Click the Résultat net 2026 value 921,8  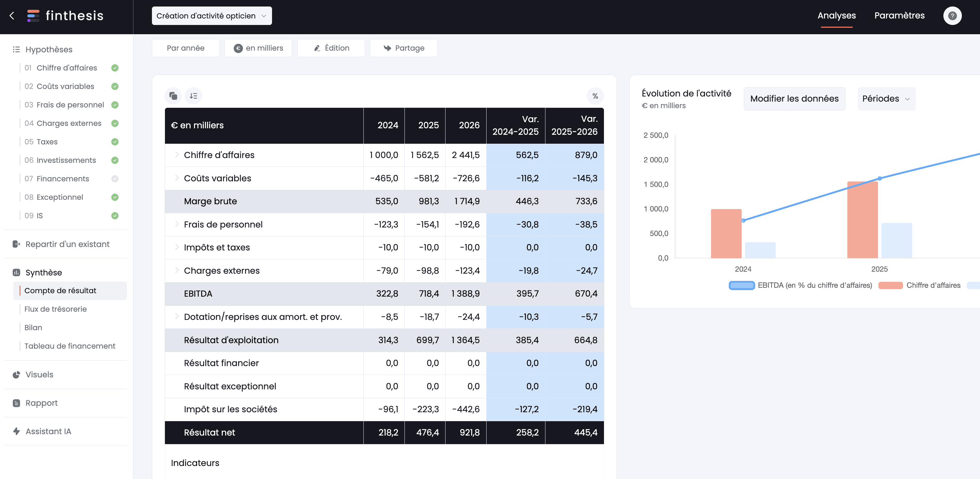coord(469,432)
